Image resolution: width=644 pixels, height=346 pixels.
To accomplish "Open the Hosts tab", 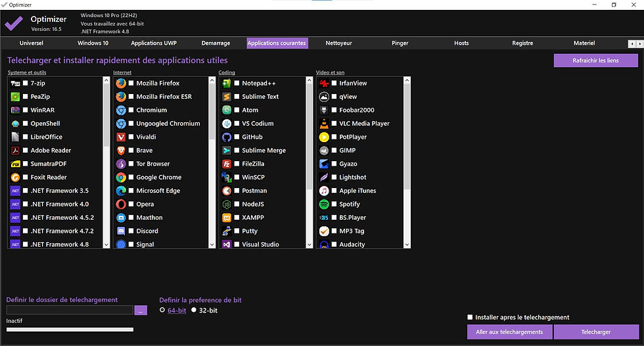I will click(461, 43).
